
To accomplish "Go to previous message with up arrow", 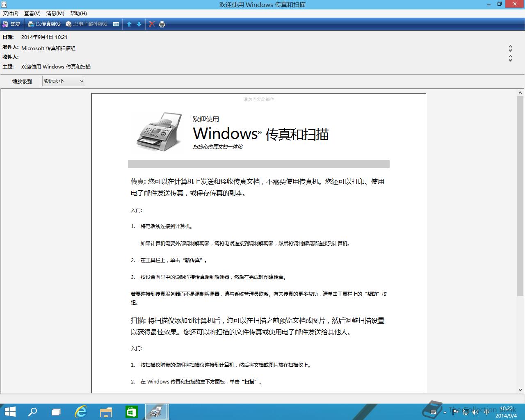I will [129, 24].
